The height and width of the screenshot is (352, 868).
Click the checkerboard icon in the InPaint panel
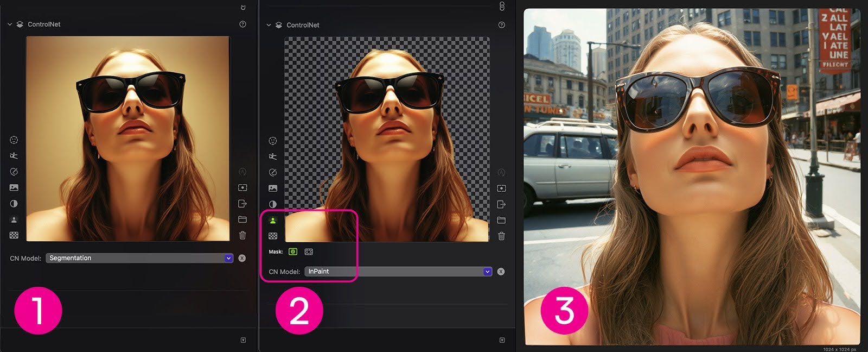click(273, 236)
